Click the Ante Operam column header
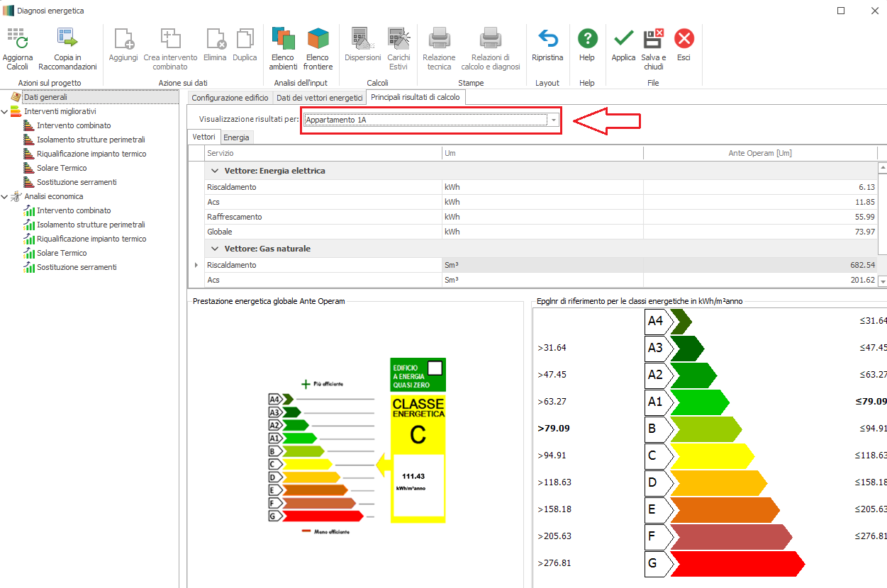This screenshot has width=887, height=588. pos(759,153)
